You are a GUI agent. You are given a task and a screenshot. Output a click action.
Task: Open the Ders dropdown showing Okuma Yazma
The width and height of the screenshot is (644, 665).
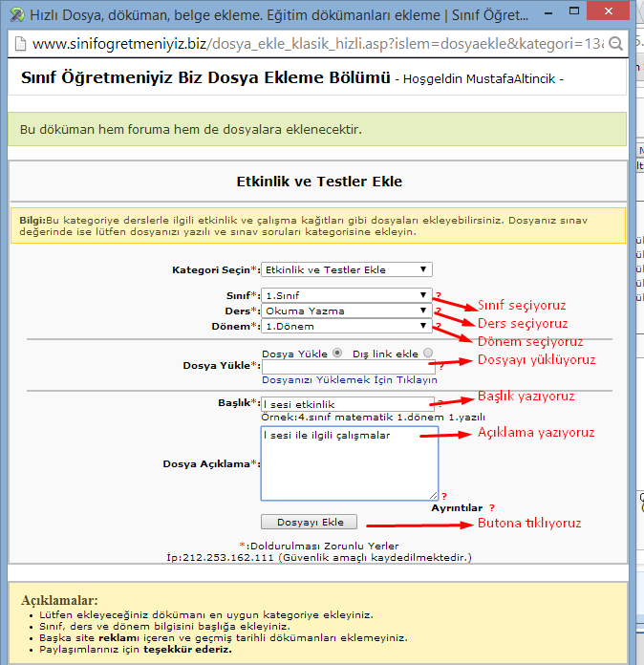click(347, 311)
